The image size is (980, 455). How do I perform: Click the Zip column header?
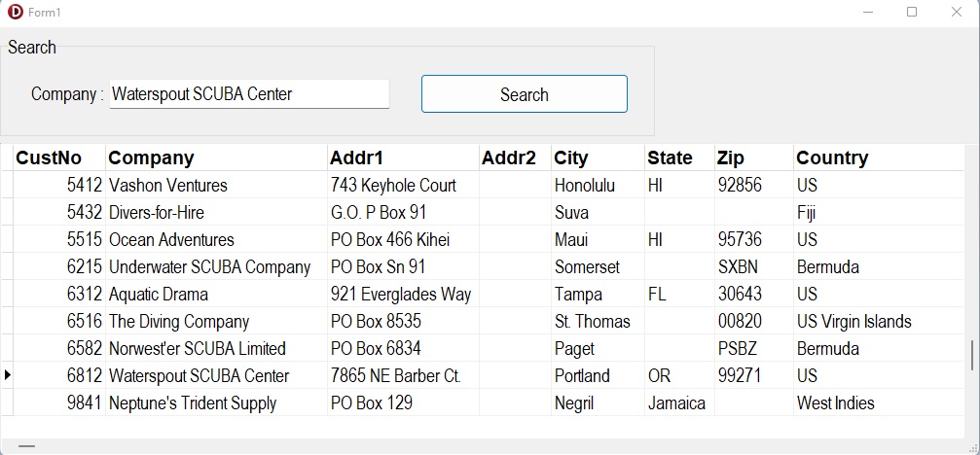pos(753,157)
